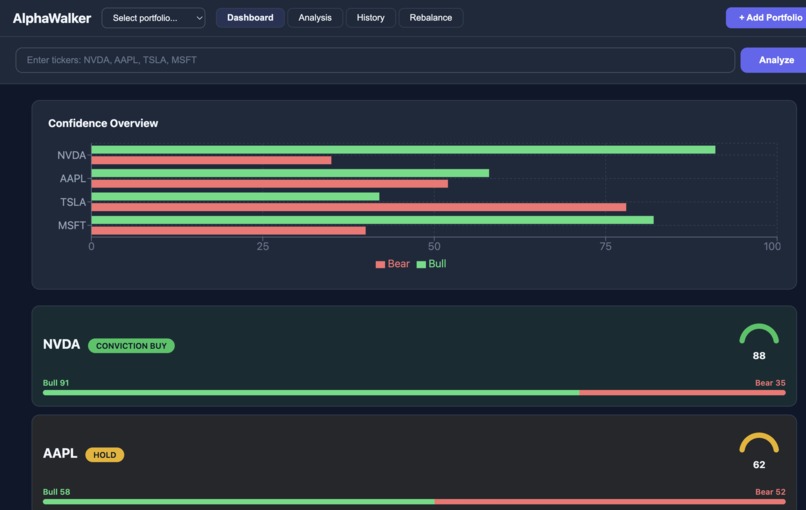Click the AlphaWalker logo text
Screen dimensions: 806x510
52,19
